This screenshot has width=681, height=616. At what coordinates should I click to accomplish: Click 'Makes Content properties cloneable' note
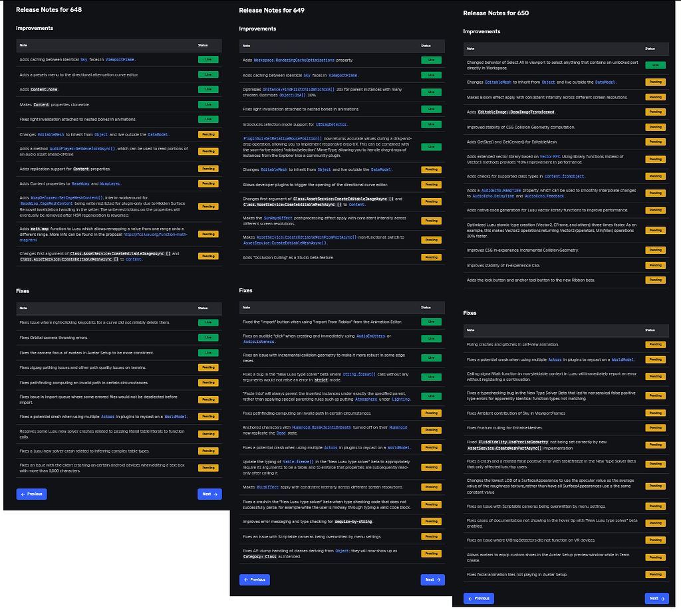[55, 104]
